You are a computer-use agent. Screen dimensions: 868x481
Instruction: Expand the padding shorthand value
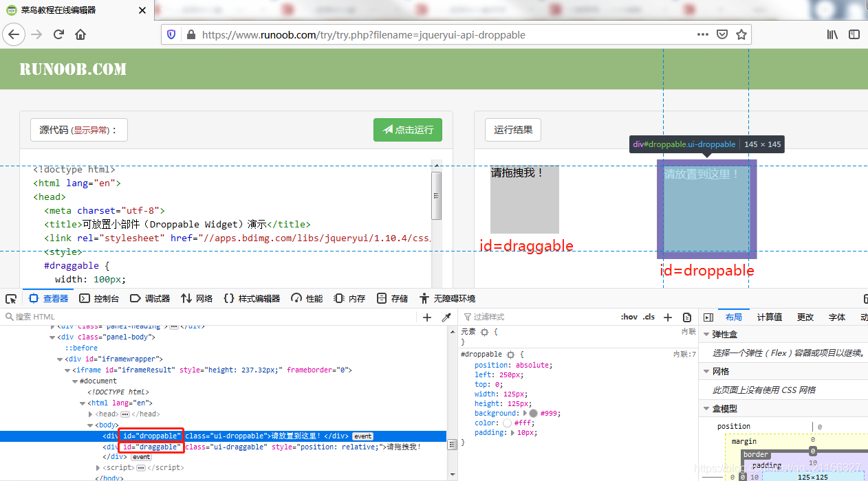514,433
